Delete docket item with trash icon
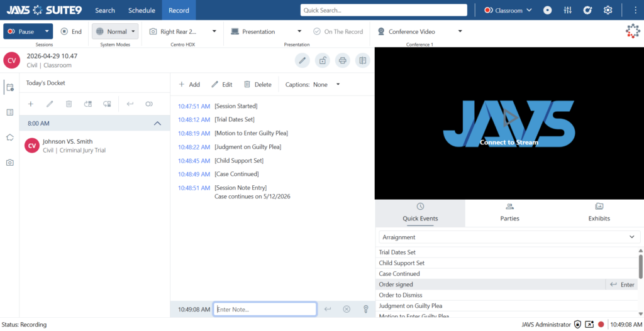 [69, 104]
